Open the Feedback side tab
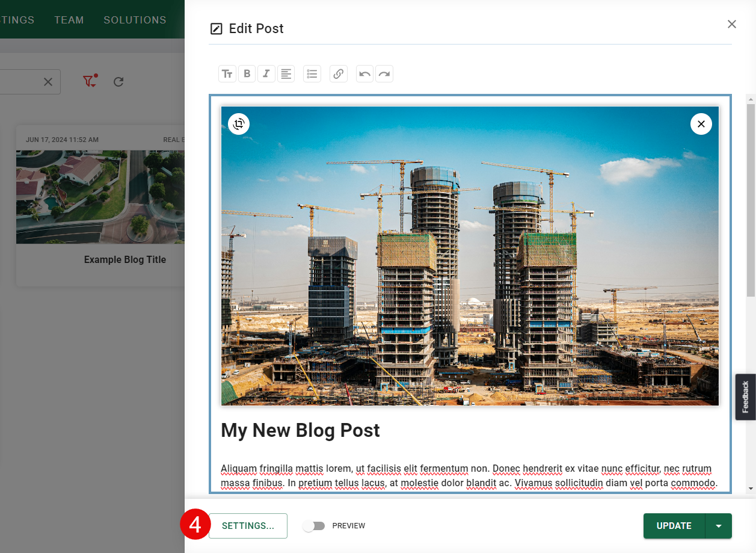 pos(746,397)
